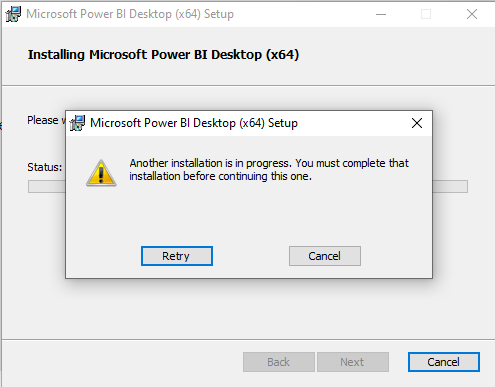Click the installer icon in the main title bar
495x387 pixels.
13,14
